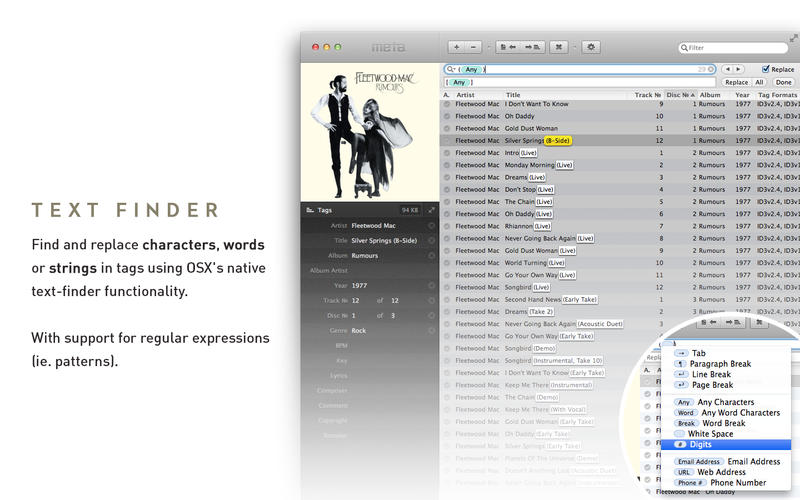The height and width of the screenshot is (500, 800).
Task: Go to the next match arrow
Action: 738,69
